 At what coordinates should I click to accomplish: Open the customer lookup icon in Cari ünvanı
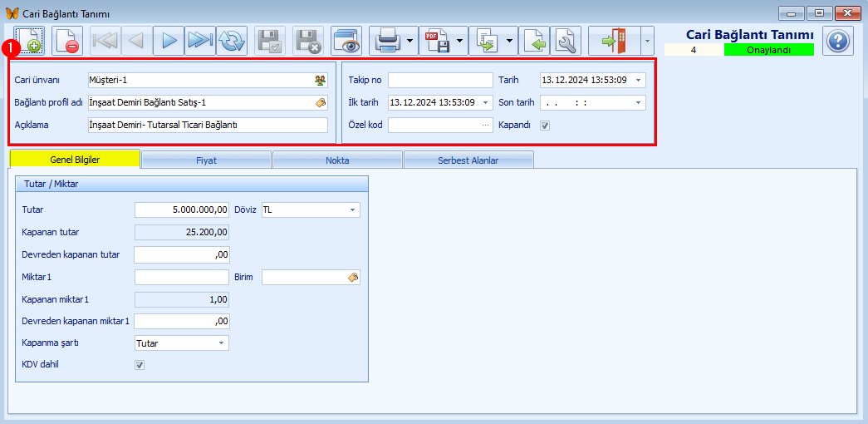[x=320, y=81]
